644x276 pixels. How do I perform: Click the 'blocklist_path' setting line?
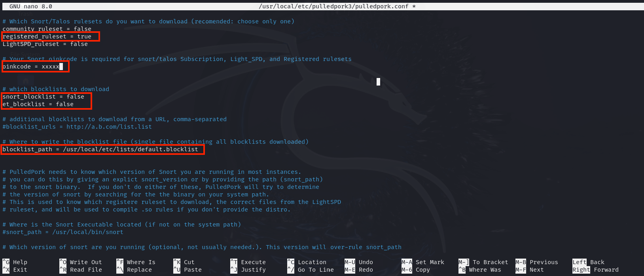pyautogui.click(x=100, y=149)
